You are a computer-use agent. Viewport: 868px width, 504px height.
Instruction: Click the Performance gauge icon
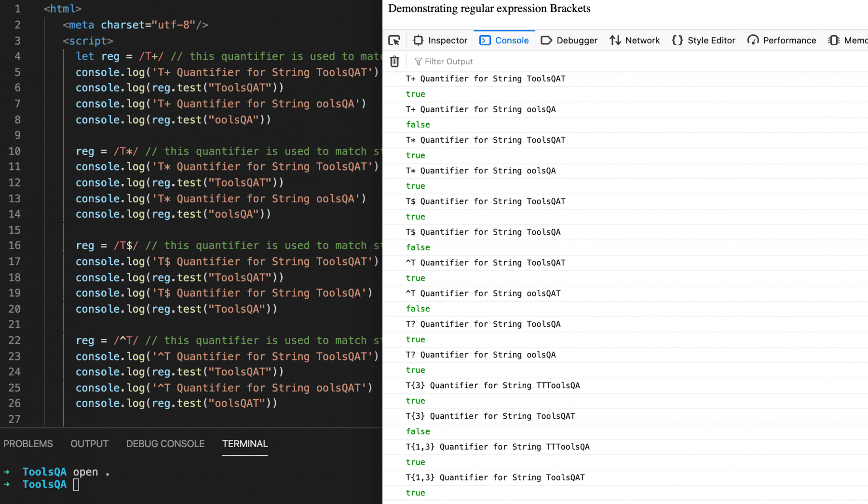coord(753,40)
